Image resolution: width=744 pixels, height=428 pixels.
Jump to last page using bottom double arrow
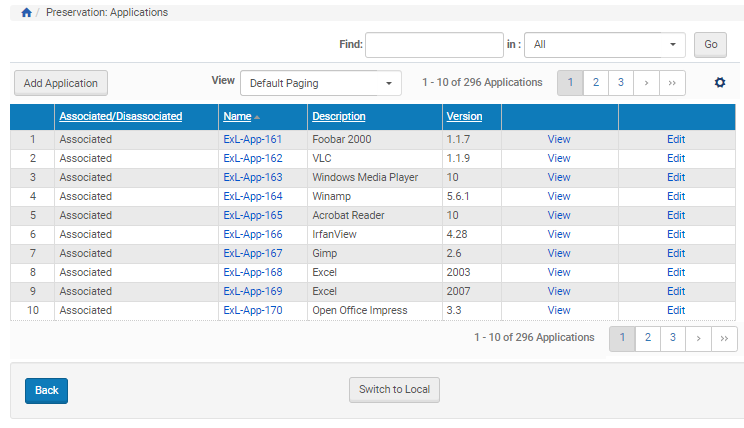(x=724, y=338)
